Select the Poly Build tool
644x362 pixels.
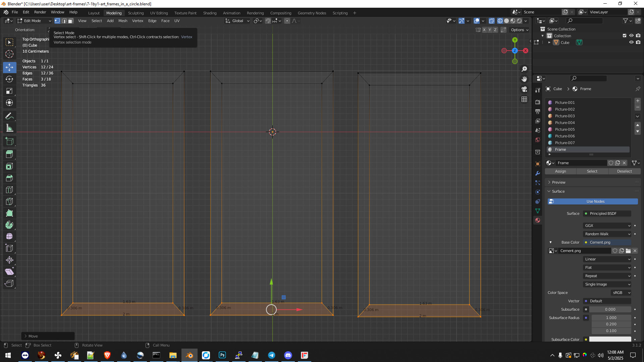[9, 213]
